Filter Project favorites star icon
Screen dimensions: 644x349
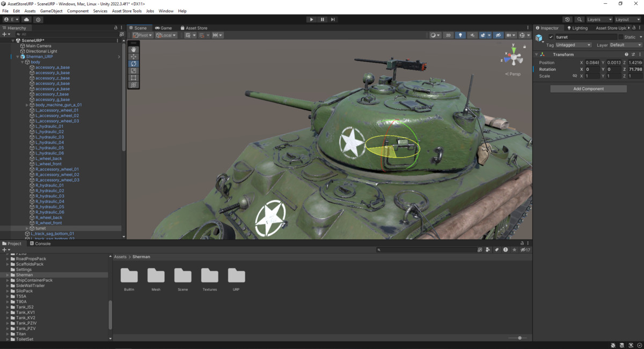point(515,250)
